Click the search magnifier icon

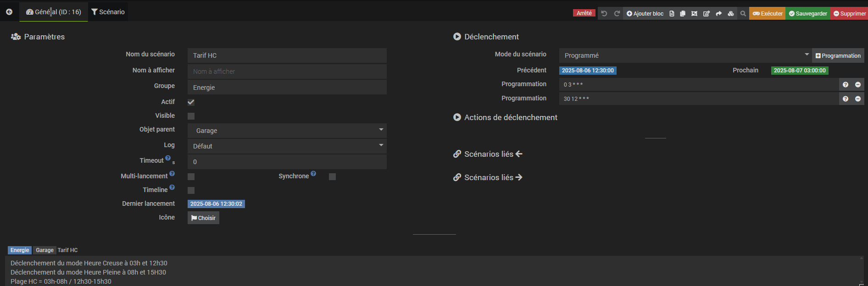click(743, 14)
